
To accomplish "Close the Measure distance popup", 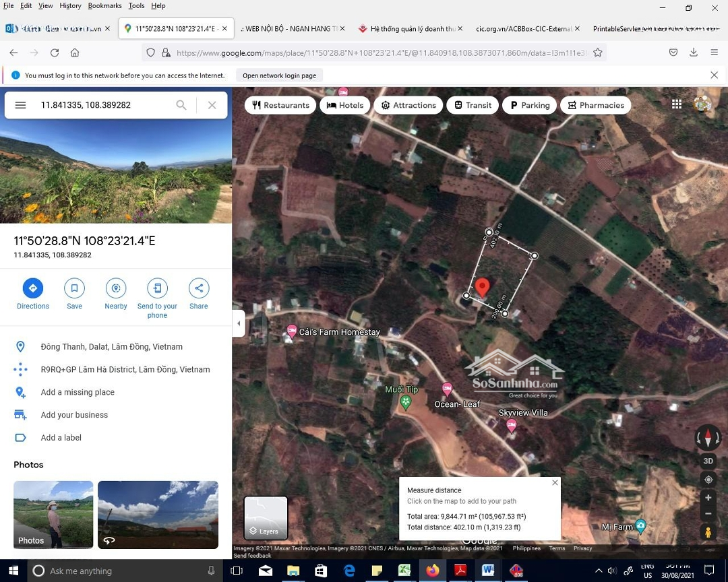I will click(555, 482).
